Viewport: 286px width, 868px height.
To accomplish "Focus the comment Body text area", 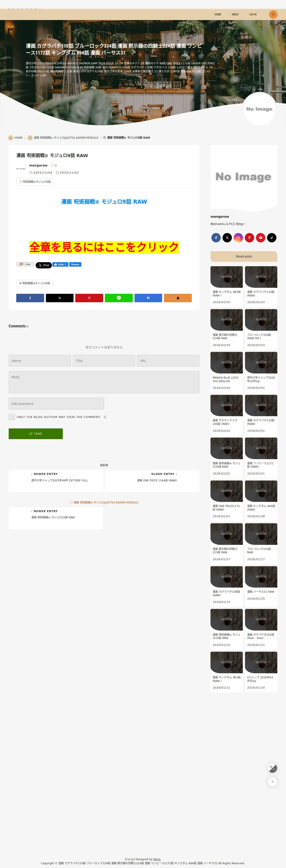I will 104,382.
